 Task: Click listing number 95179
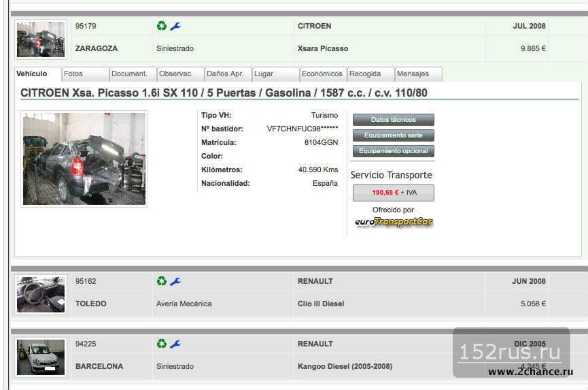[86, 27]
